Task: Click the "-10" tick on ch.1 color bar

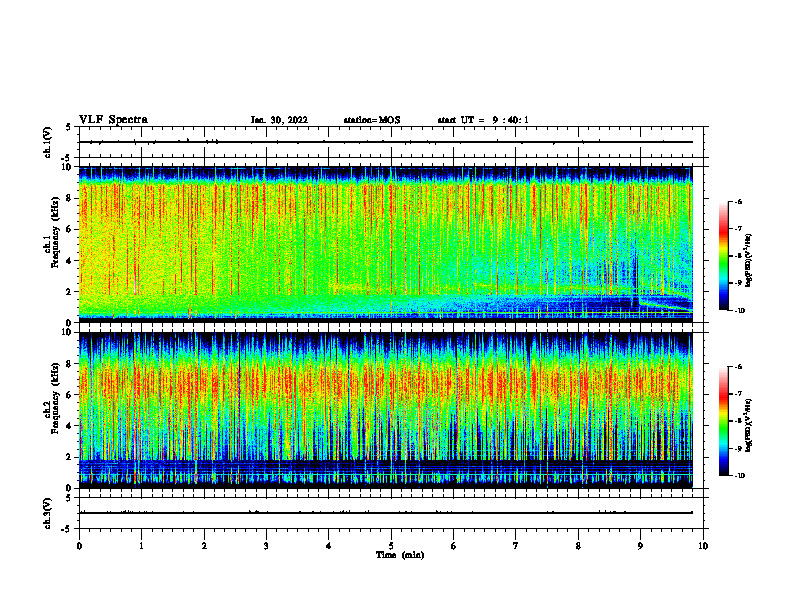Action: click(x=740, y=311)
